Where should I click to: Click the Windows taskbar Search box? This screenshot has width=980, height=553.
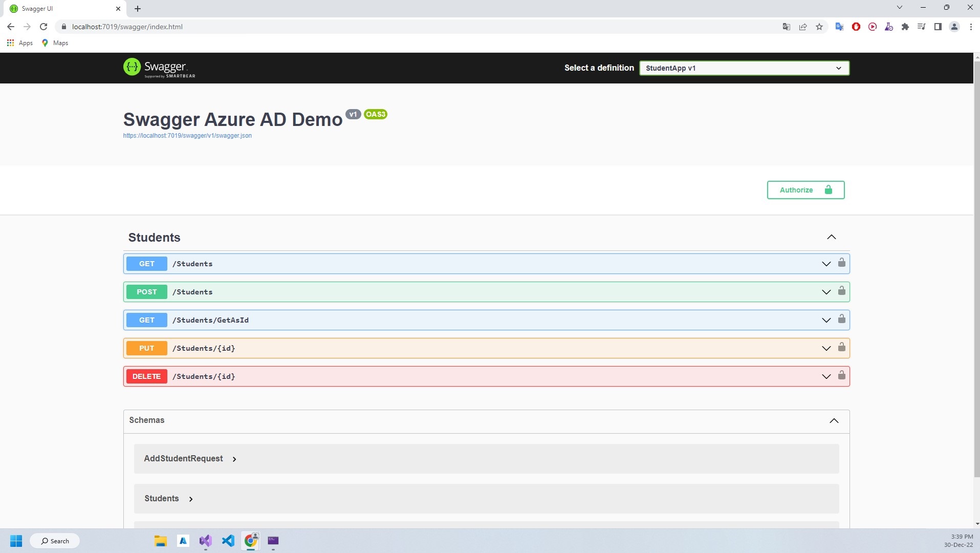(x=55, y=541)
